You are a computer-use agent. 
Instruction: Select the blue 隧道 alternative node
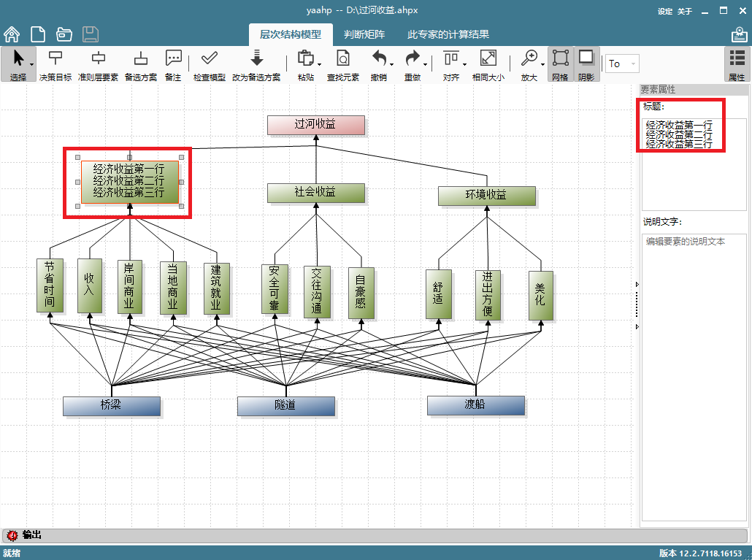pos(286,406)
